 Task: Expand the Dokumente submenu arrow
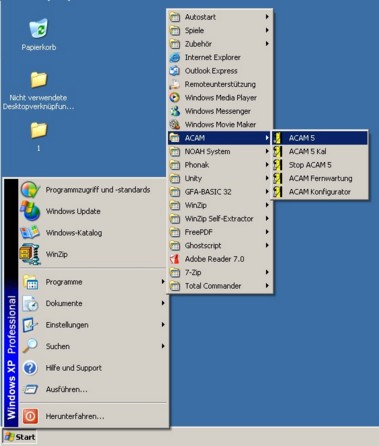click(x=163, y=303)
